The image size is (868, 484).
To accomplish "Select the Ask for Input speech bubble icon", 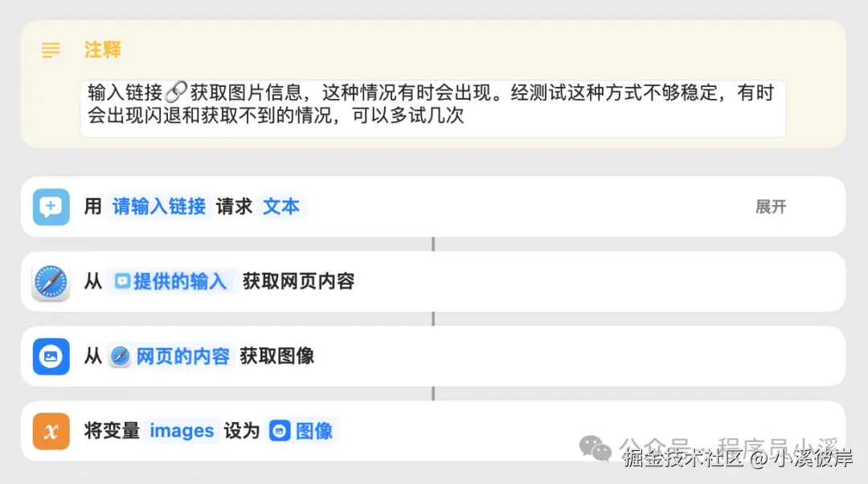I will tap(51, 207).
